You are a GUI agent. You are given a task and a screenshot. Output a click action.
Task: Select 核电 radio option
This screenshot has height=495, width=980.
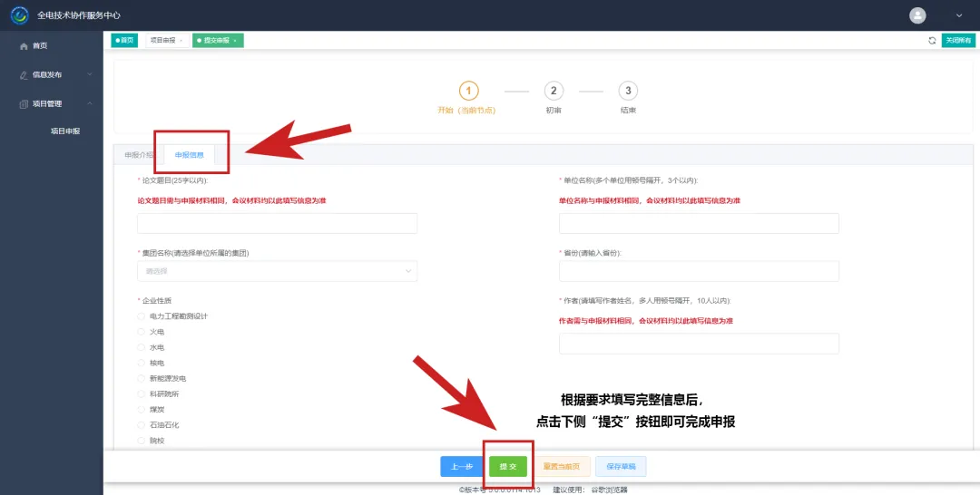[x=142, y=364]
